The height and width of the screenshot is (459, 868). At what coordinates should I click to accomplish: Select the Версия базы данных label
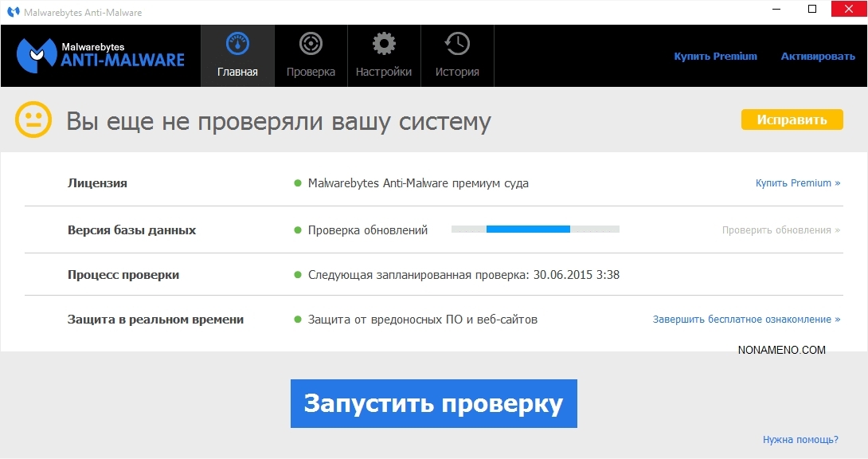tap(131, 230)
